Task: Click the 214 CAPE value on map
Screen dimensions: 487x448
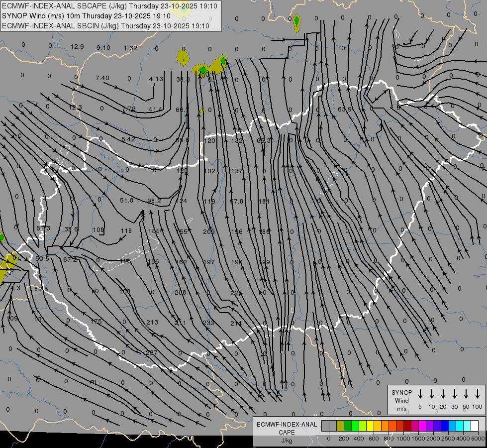Action: tap(236, 324)
